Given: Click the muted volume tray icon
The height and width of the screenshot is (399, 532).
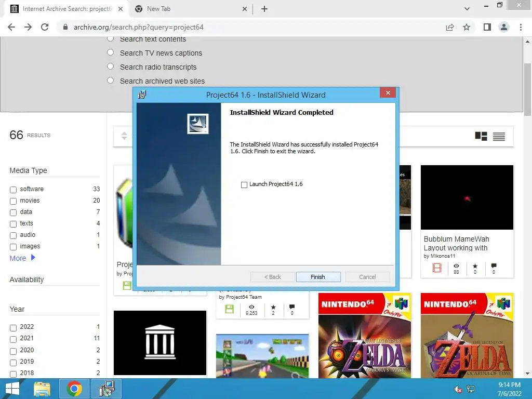Looking at the screenshot, I should tap(458, 389).
